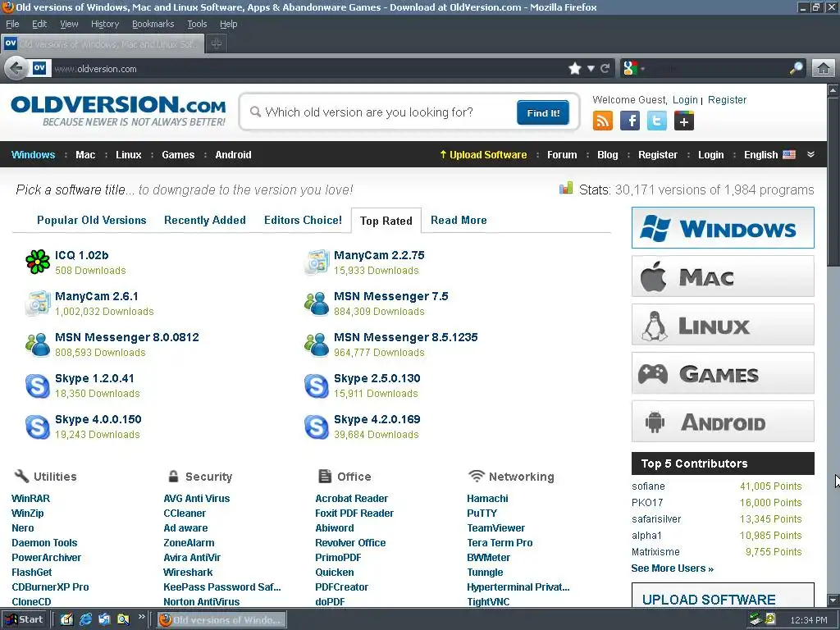Screen dimensions: 840x630
Task: Open the Acrobat Reader office link
Action: pos(351,498)
